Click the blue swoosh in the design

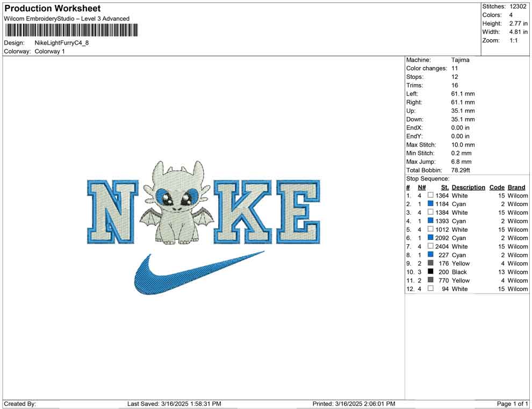tap(199, 273)
